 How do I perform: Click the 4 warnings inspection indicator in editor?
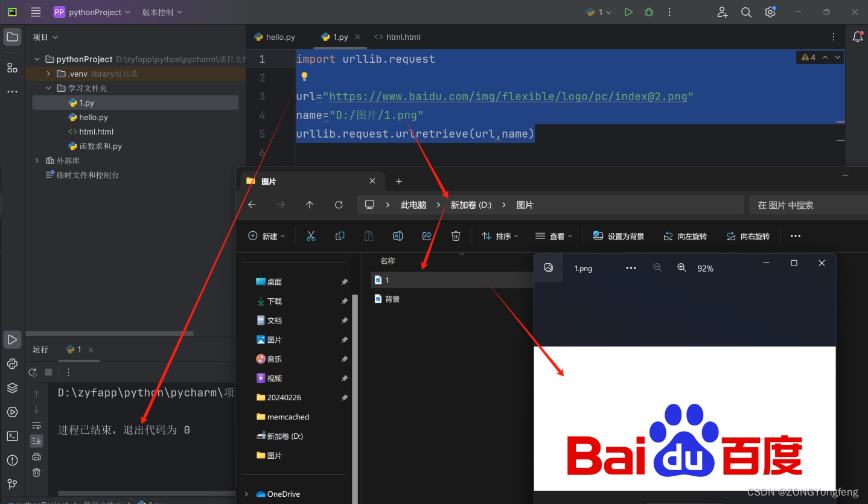(809, 57)
